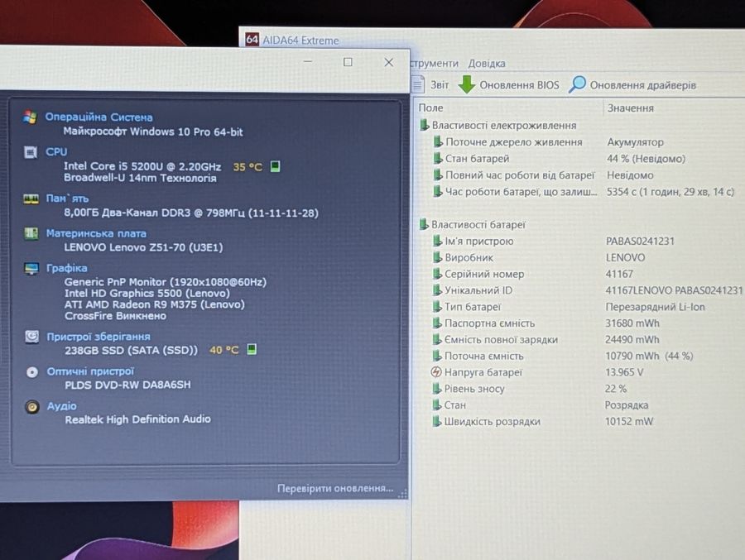The height and width of the screenshot is (560, 745).
Task: Open the Материнська плата section link
Action: point(96,233)
